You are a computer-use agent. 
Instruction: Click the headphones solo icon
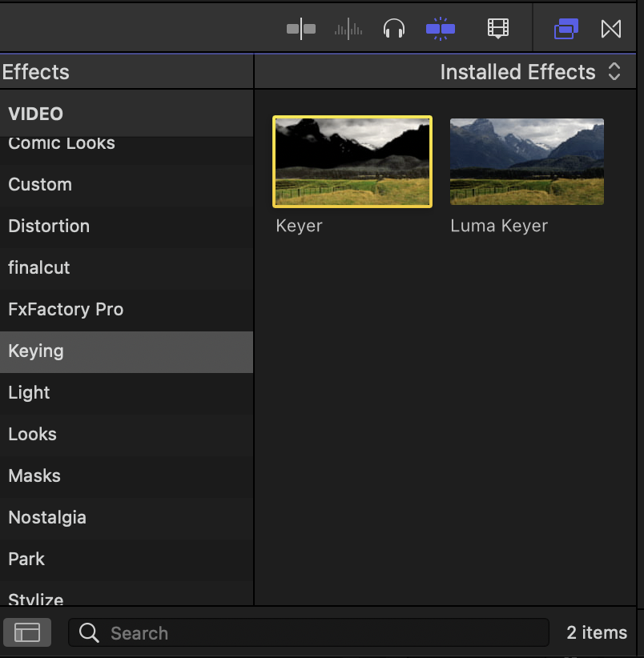[x=394, y=29]
